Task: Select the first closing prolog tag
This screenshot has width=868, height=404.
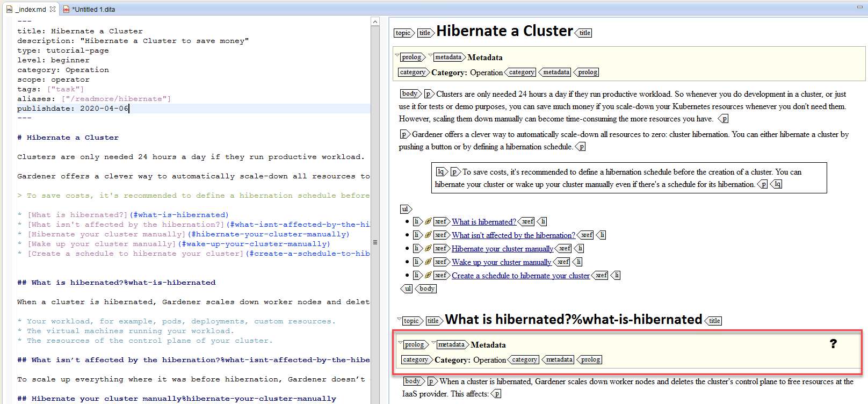Action: click(x=586, y=72)
